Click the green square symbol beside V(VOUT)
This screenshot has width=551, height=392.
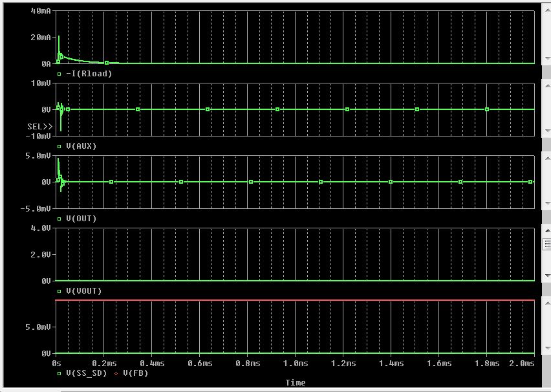click(x=59, y=291)
